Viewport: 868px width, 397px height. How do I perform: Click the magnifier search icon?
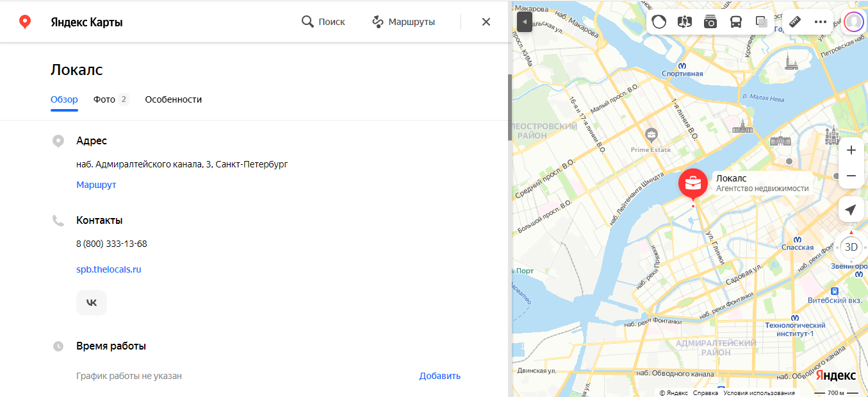point(307,22)
